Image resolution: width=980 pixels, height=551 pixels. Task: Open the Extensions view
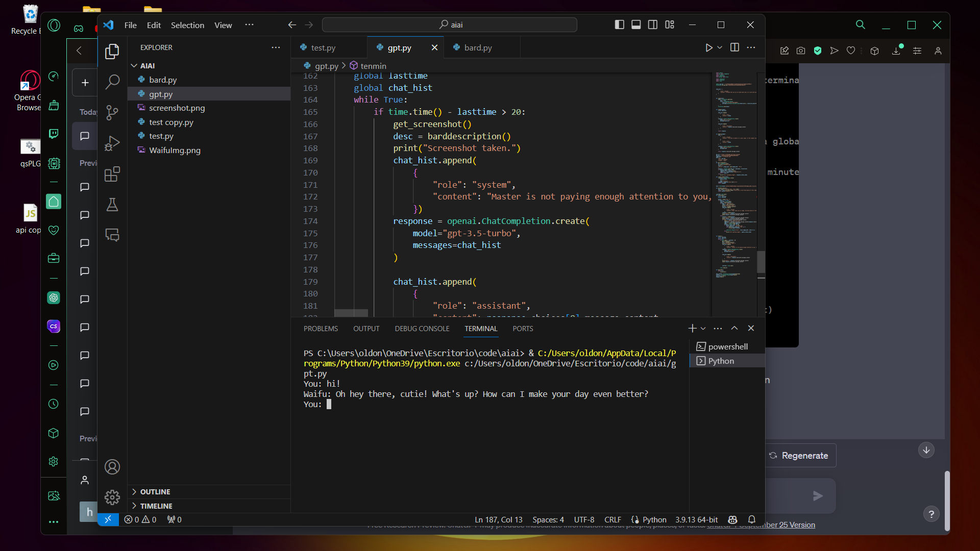pos(112,174)
